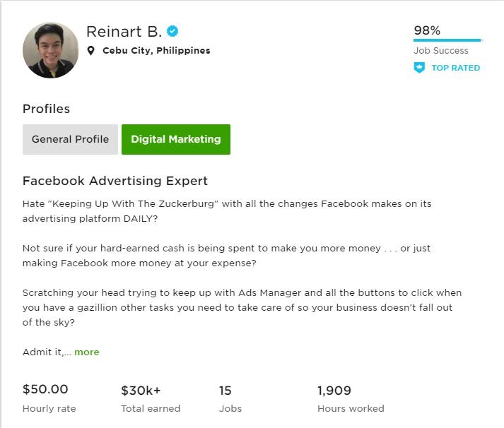Click the 1,909 hours worked figure

[334, 391]
